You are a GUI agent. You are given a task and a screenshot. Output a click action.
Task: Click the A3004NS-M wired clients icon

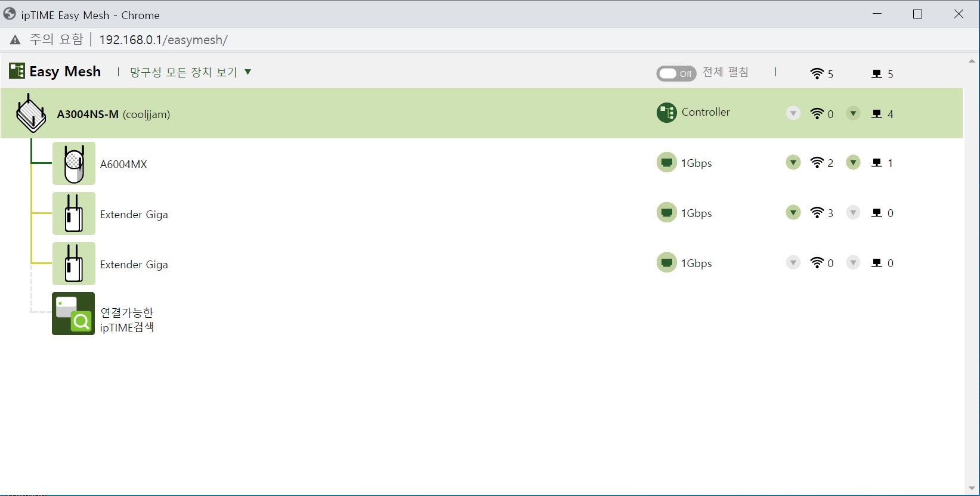(x=877, y=114)
